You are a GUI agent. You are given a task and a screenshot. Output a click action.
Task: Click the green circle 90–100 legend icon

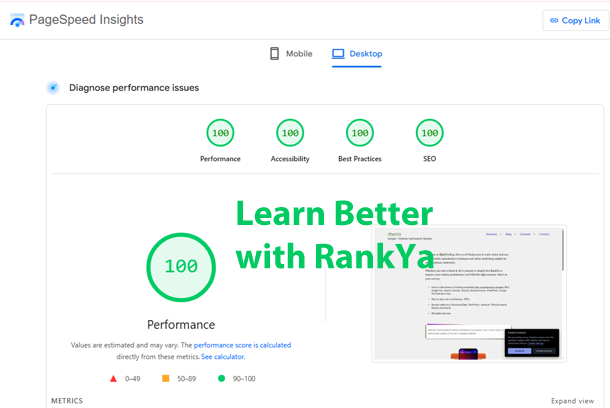click(221, 378)
